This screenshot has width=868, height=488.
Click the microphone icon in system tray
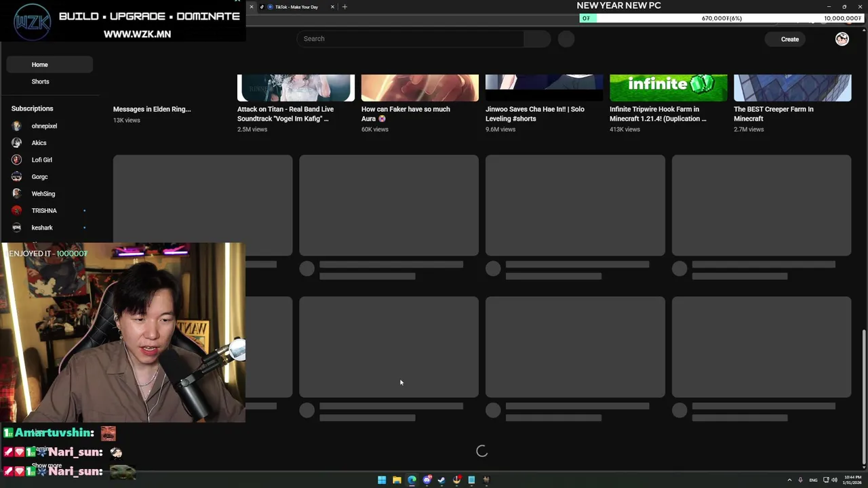click(800, 480)
